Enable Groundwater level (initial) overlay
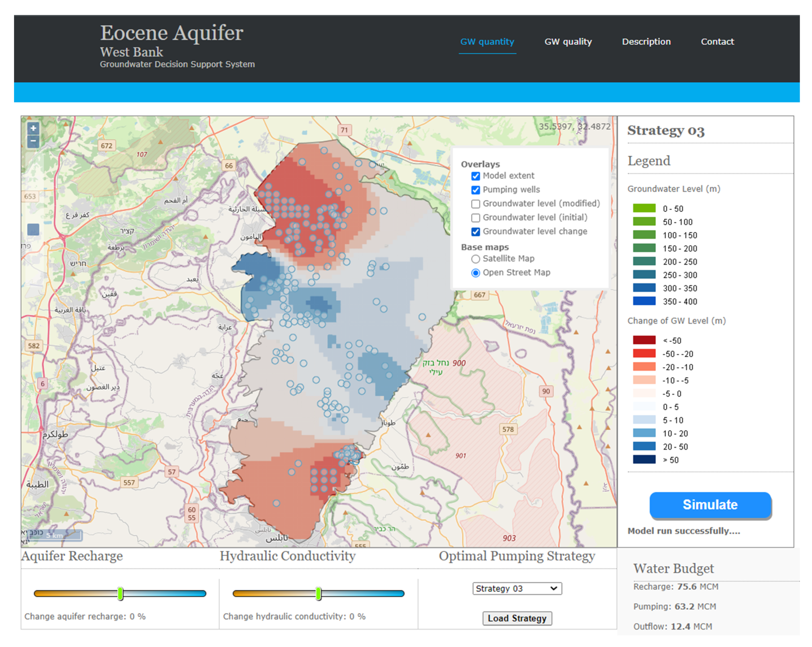Image resolution: width=812 pixels, height=647 pixels. [x=476, y=218]
